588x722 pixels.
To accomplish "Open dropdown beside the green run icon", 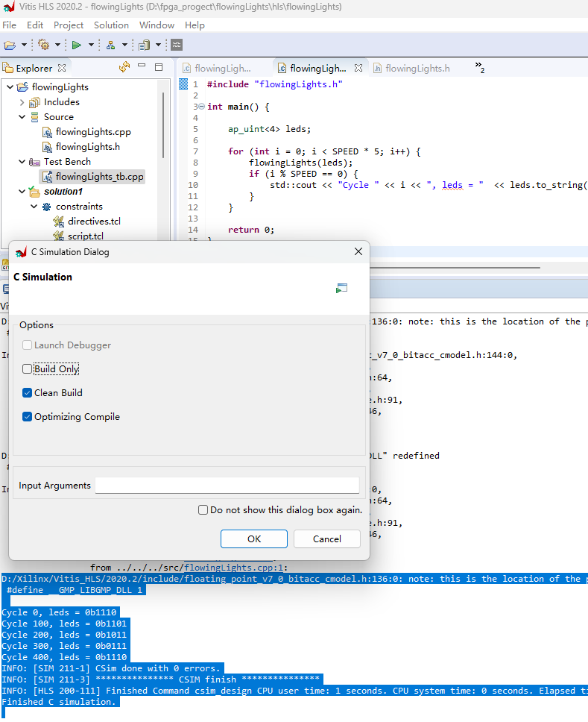I will tap(91, 45).
